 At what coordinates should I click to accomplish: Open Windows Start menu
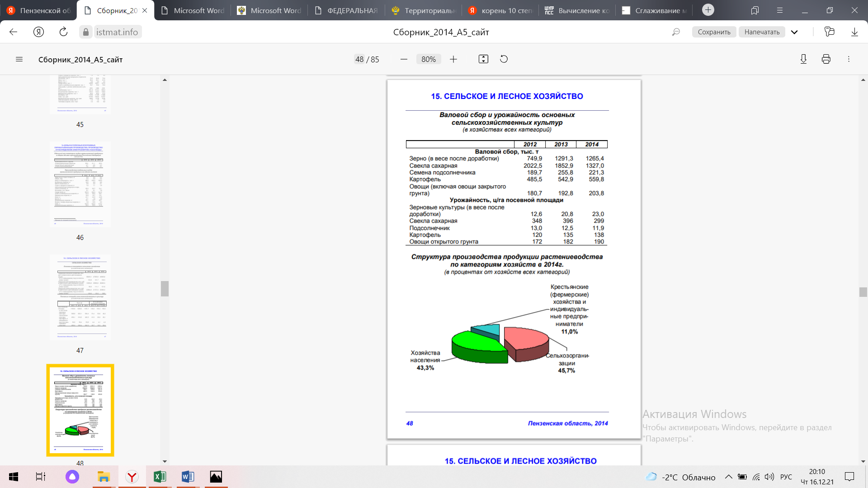pyautogui.click(x=14, y=477)
